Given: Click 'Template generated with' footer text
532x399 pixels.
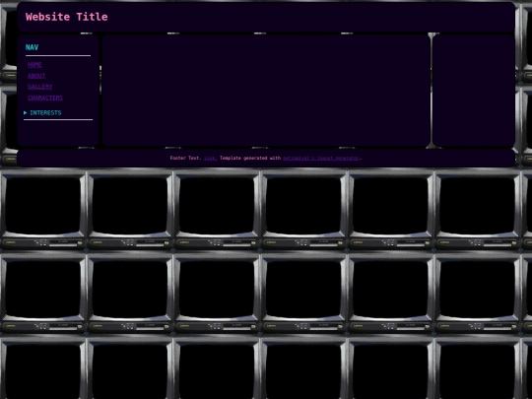Looking at the screenshot, I should coord(250,158).
